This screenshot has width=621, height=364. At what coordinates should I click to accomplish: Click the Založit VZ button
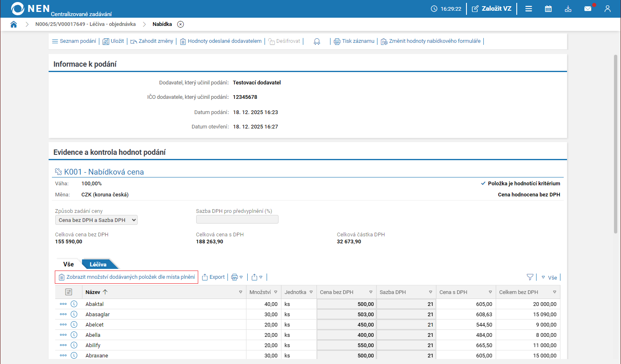pyautogui.click(x=492, y=9)
